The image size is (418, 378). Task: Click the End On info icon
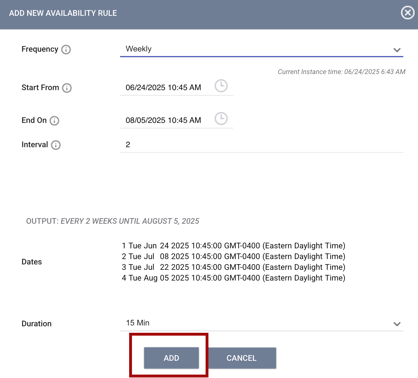coord(54,121)
